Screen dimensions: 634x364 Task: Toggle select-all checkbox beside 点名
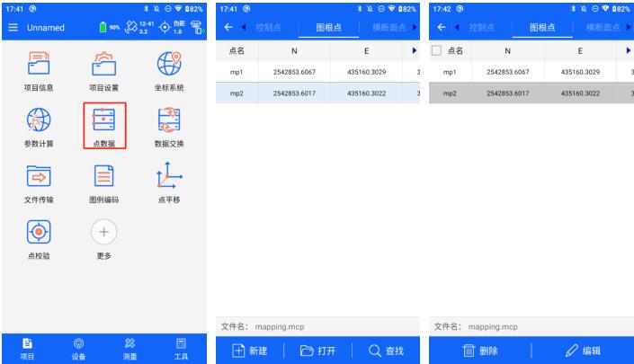(x=436, y=50)
